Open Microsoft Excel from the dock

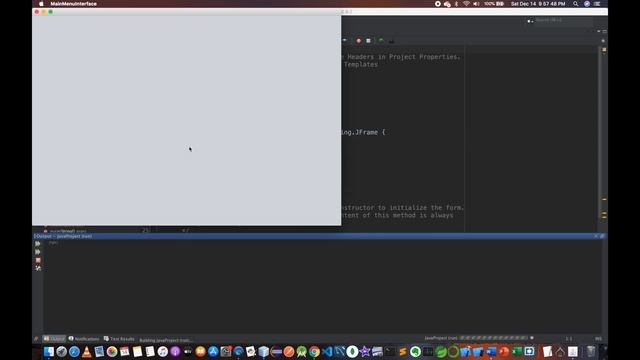point(517,351)
